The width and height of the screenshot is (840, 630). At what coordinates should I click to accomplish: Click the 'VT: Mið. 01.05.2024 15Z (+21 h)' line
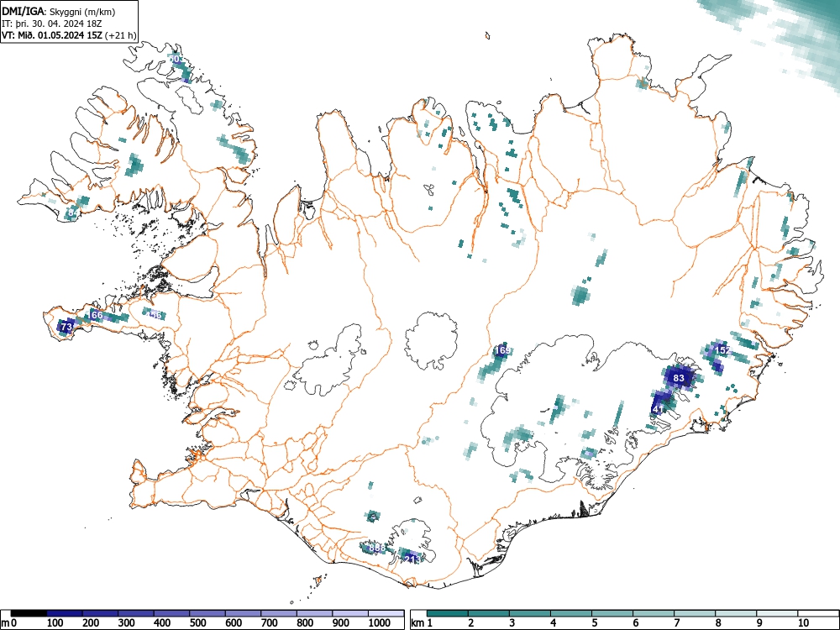pyautogui.click(x=69, y=35)
